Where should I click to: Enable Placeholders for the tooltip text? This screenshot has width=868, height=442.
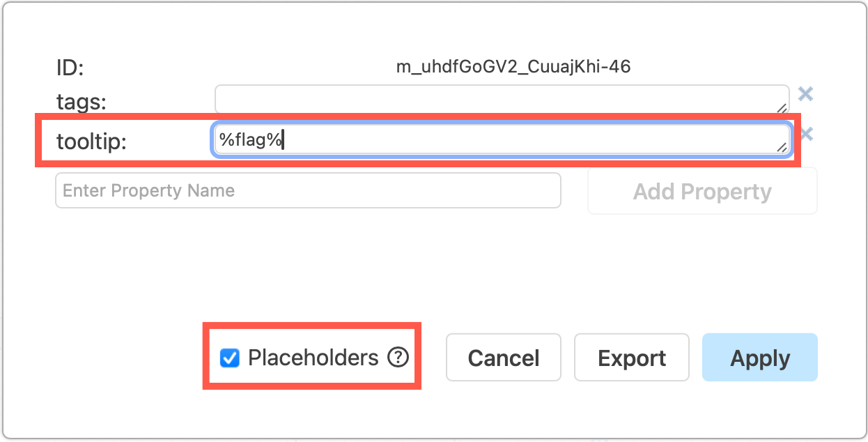coord(228,358)
